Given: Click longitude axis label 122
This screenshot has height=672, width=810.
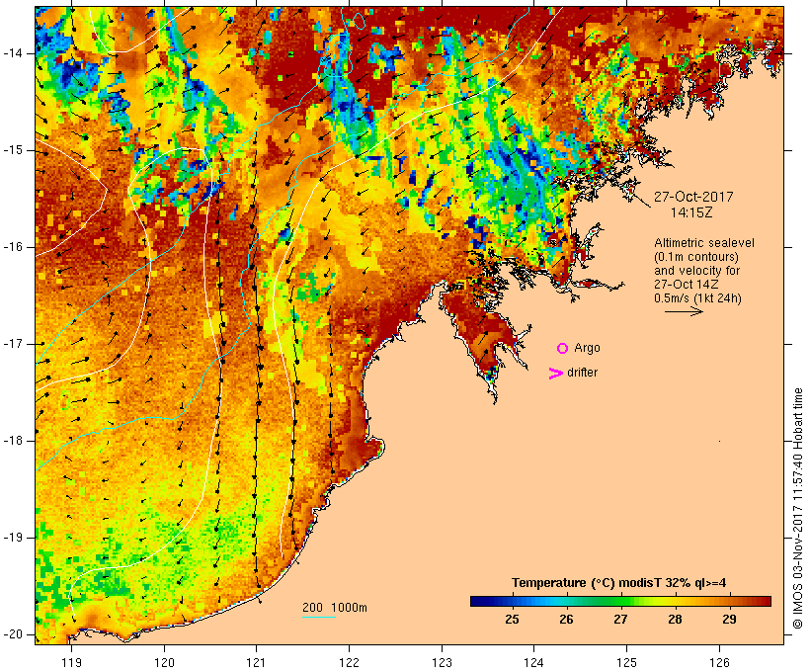Looking at the screenshot, I should (x=350, y=663).
